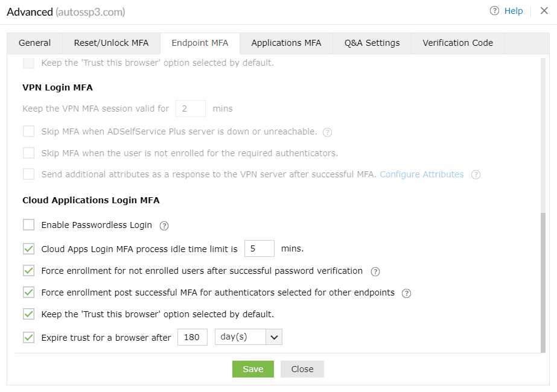
Task: Open the Configure Attributes link
Action: tap(421, 174)
